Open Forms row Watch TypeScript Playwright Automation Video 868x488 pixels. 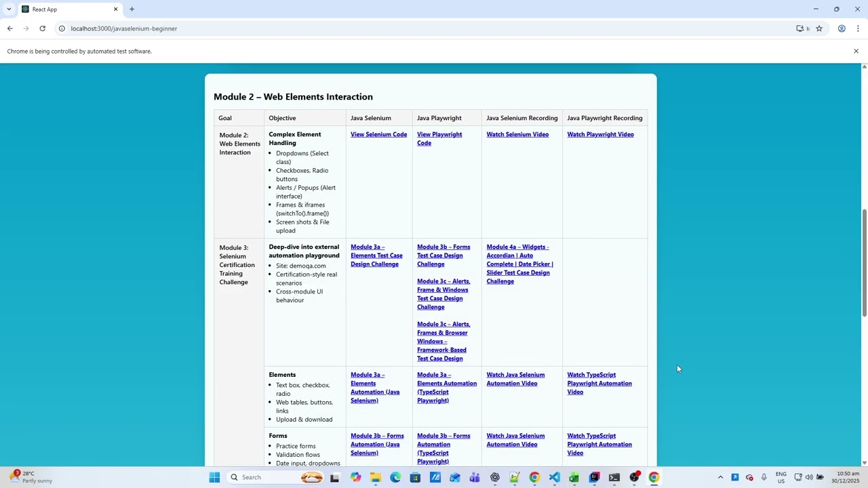[599, 444]
